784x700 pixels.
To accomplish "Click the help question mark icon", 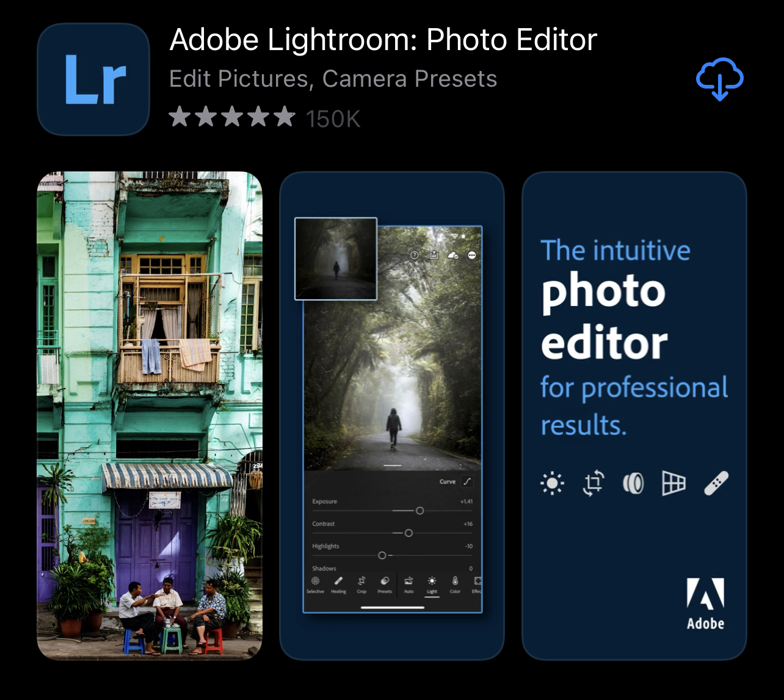I will (415, 255).
